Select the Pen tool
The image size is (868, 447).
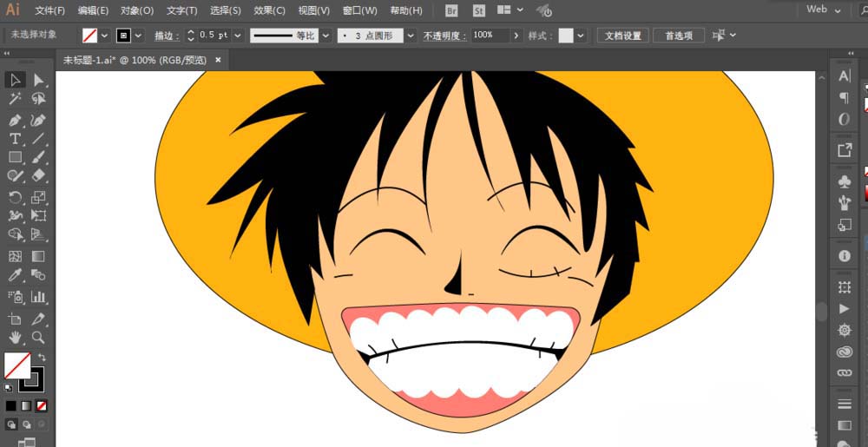tap(16, 120)
